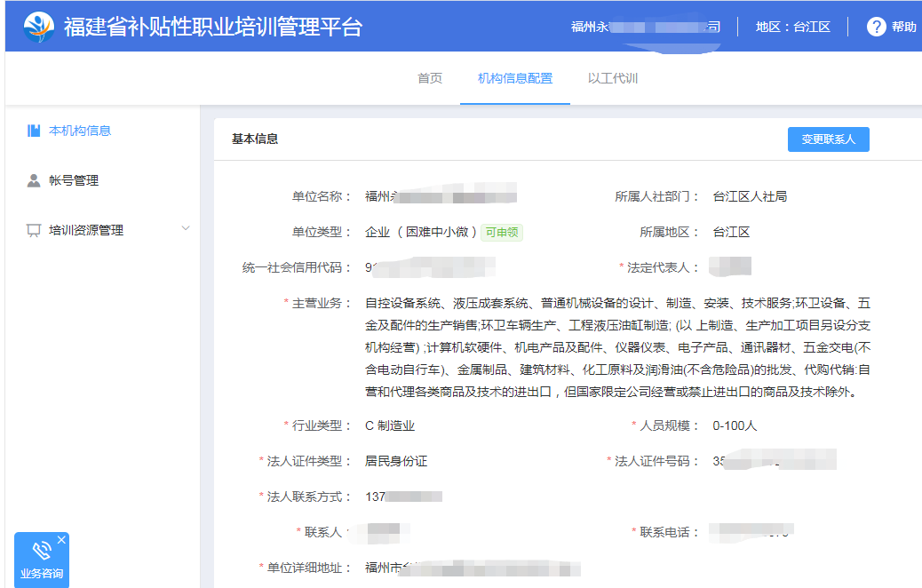Click the platform logo icon in header
Screen dimensions: 922x588
point(38,27)
